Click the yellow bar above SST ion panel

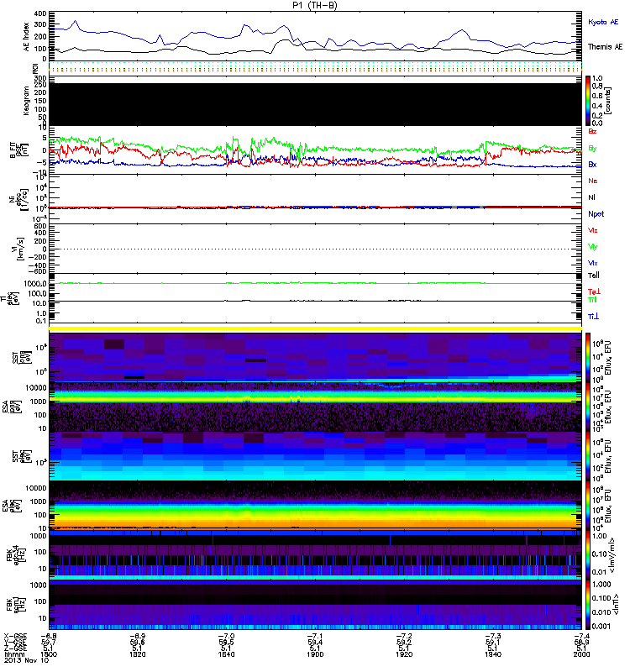point(315,328)
